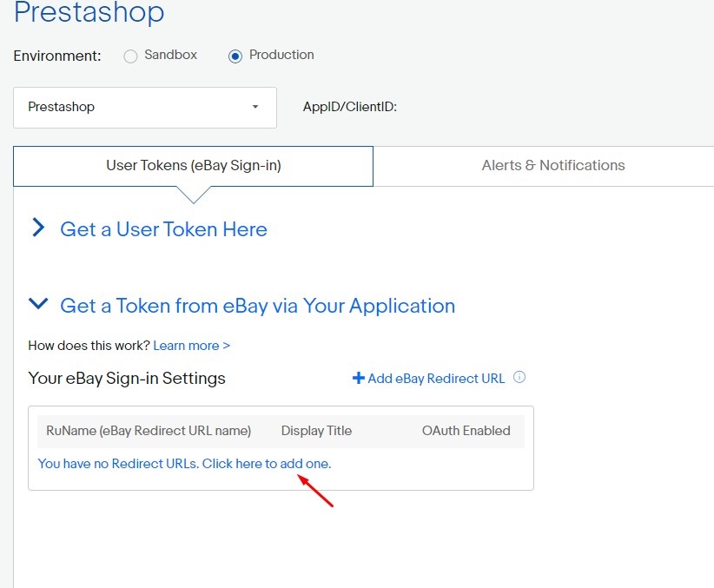Click the Display Title column header

pyautogui.click(x=316, y=431)
